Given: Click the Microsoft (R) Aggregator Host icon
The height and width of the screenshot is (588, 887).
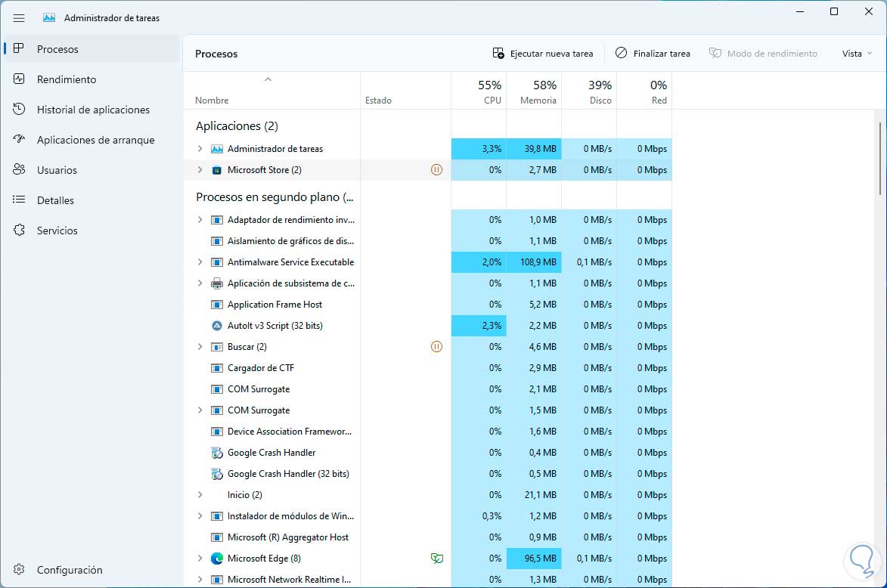Looking at the screenshot, I should (217, 537).
